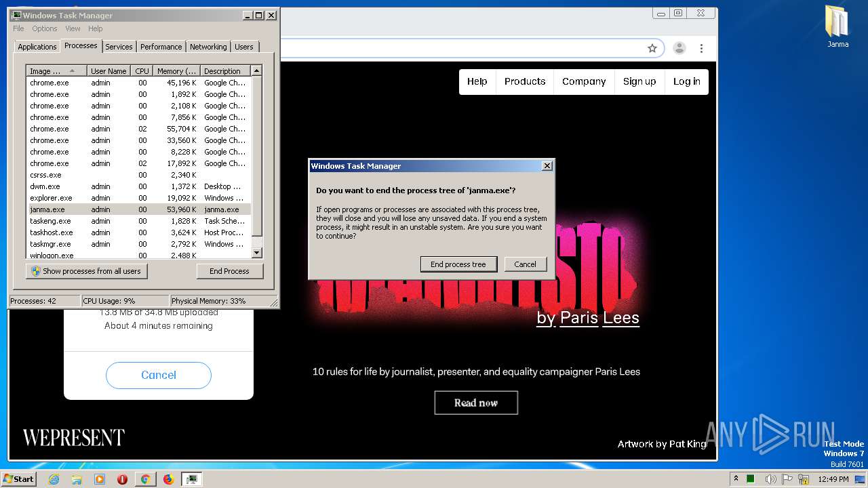Select the csrss.exe process row

coord(139,175)
